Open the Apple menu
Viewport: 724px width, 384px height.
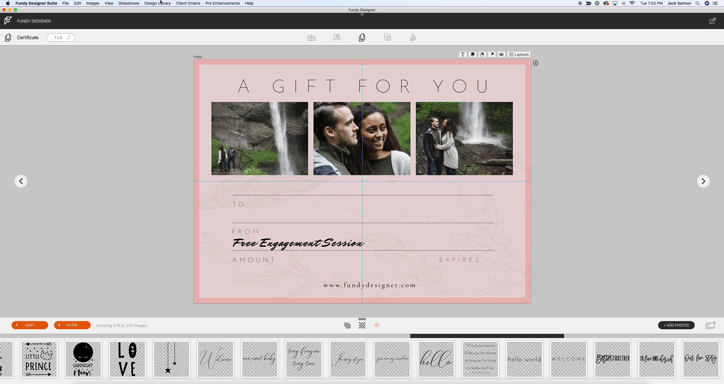[7, 3]
